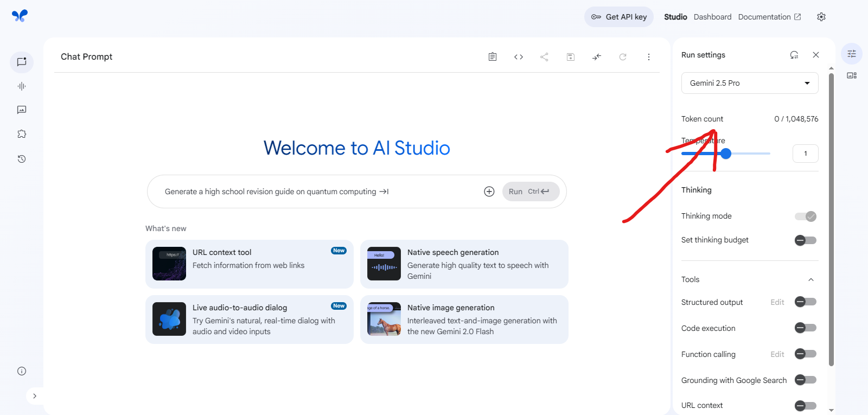Expand the left navigation with the chevron

[35, 396]
